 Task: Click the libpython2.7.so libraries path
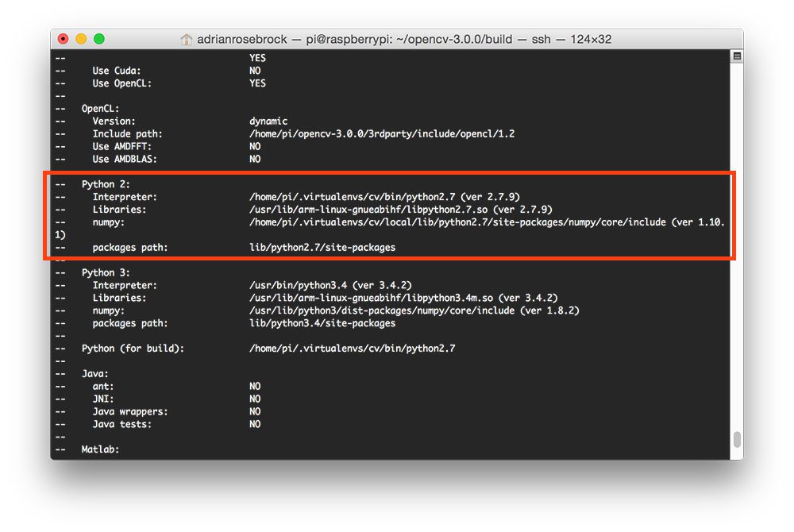pyautogui.click(x=400, y=210)
